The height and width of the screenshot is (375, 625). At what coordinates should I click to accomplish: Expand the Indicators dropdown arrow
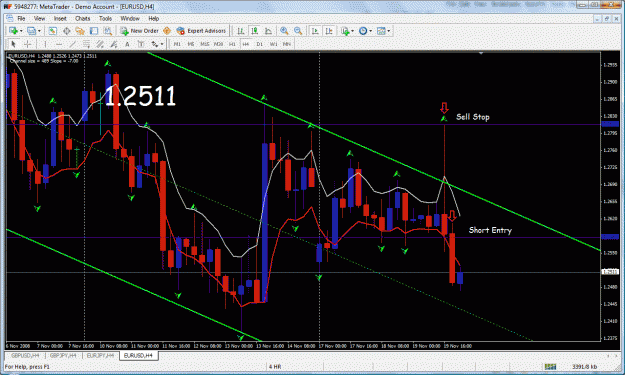pos(352,31)
